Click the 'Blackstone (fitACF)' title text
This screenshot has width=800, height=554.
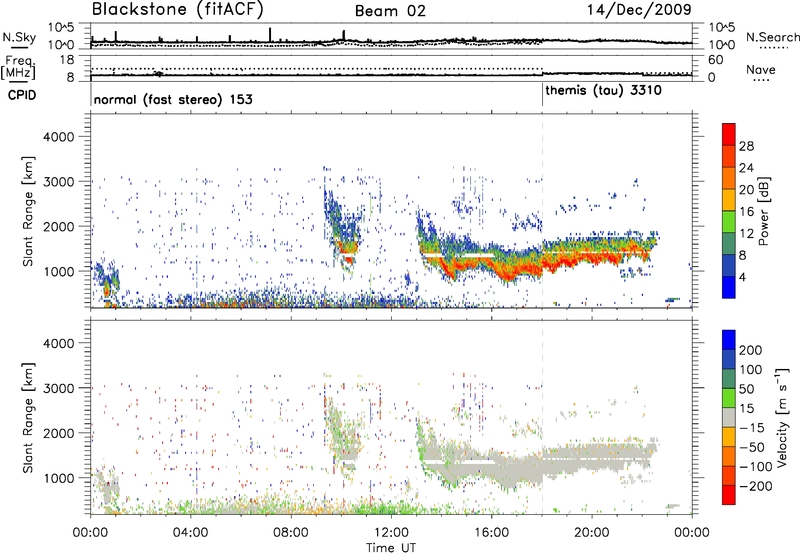pos(177,10)
